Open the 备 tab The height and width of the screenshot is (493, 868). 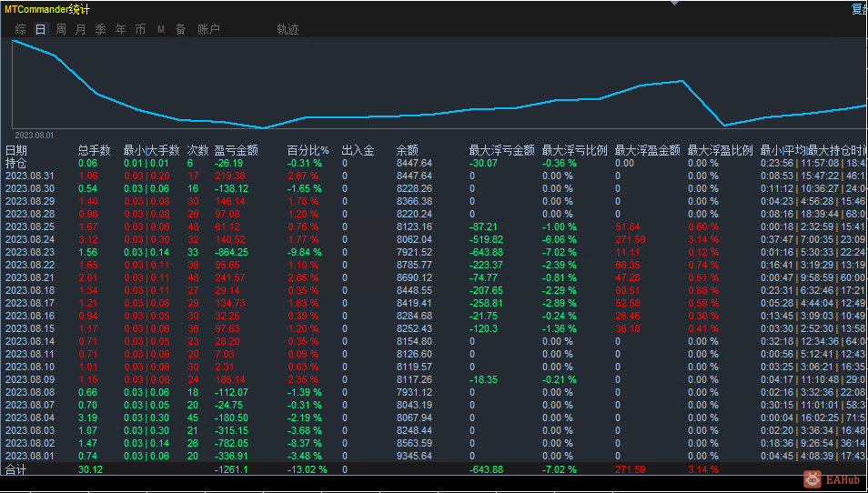tap(180, 29)
